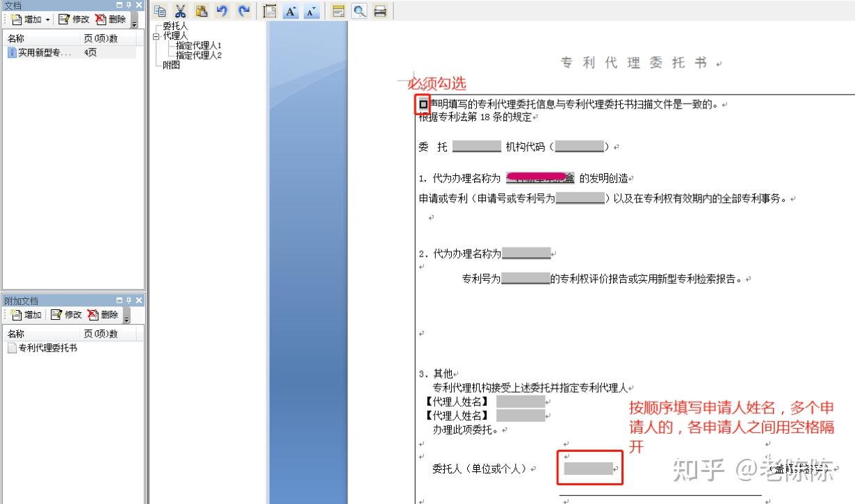Decrease font size with the smaller A icon

click(x=311, y=11)
